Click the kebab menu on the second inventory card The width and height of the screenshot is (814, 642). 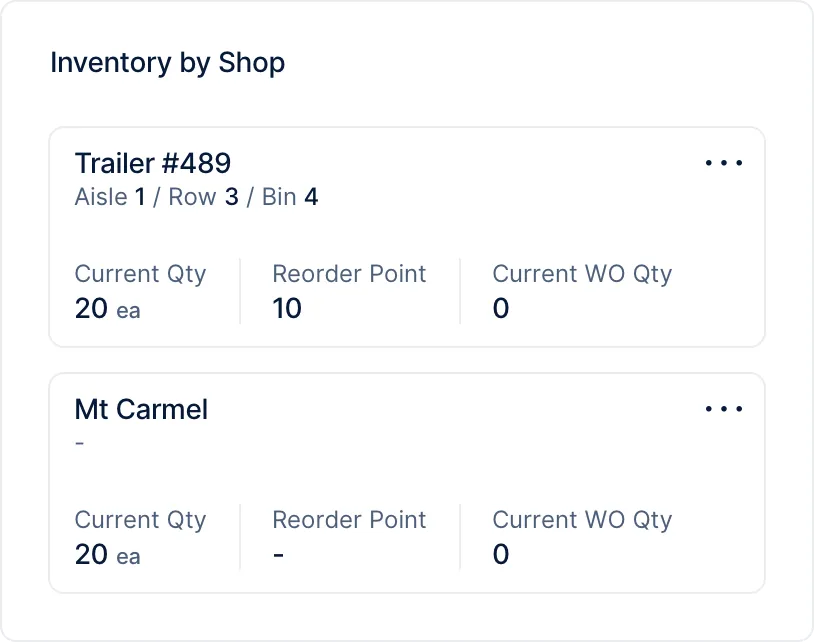coord(724,408)
